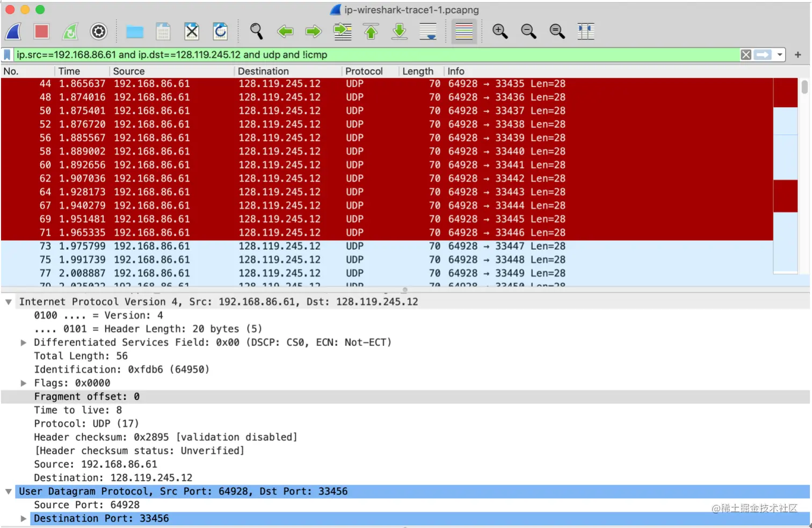Go to the last packet
Image resolution: width=812 pixels, height=528 pixels.
[x=399, y=31]
